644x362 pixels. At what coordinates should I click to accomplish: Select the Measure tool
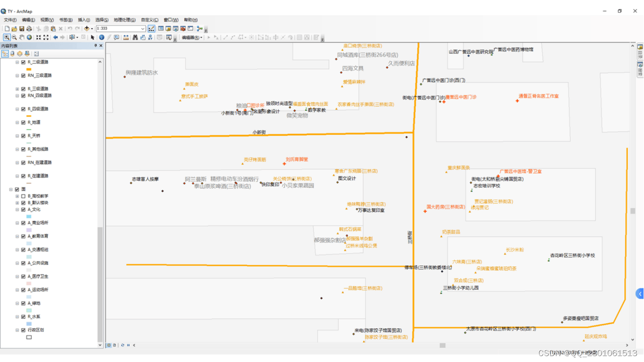[126, 37]
